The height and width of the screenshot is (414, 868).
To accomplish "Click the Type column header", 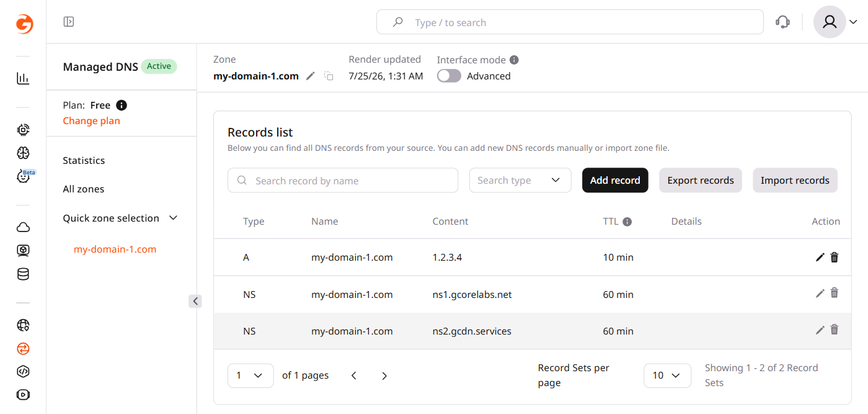I will [254, 222].
